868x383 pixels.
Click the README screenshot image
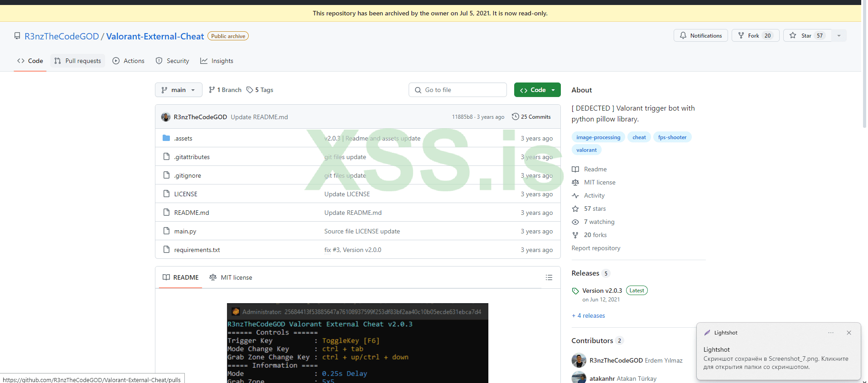point(357,343)
